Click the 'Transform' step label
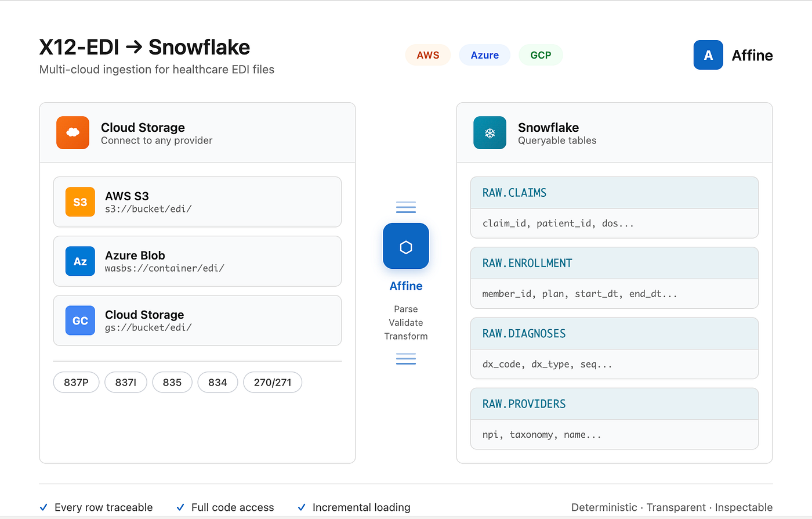812x519 pixels. coord(406,336)
